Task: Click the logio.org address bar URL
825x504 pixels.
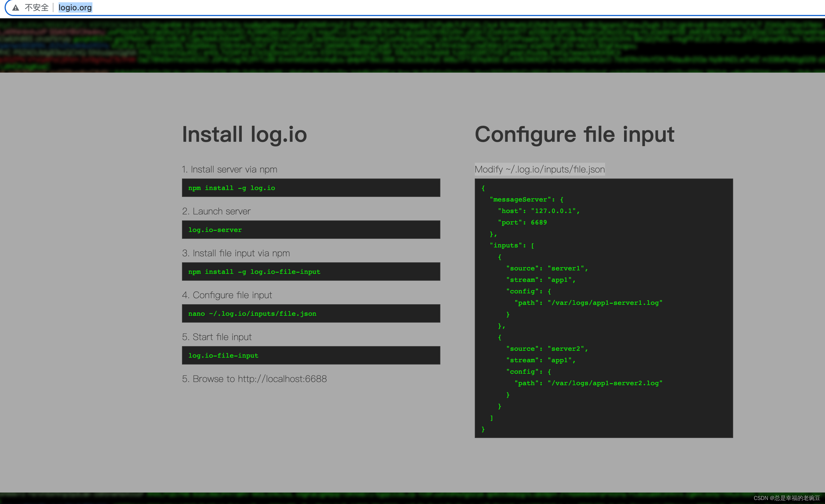Action: pos(75,7)
